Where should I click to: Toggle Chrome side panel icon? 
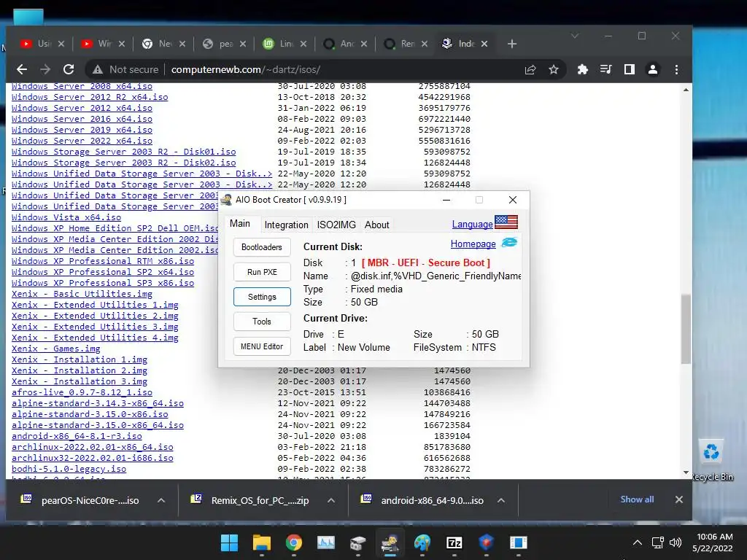pos(630,69)
